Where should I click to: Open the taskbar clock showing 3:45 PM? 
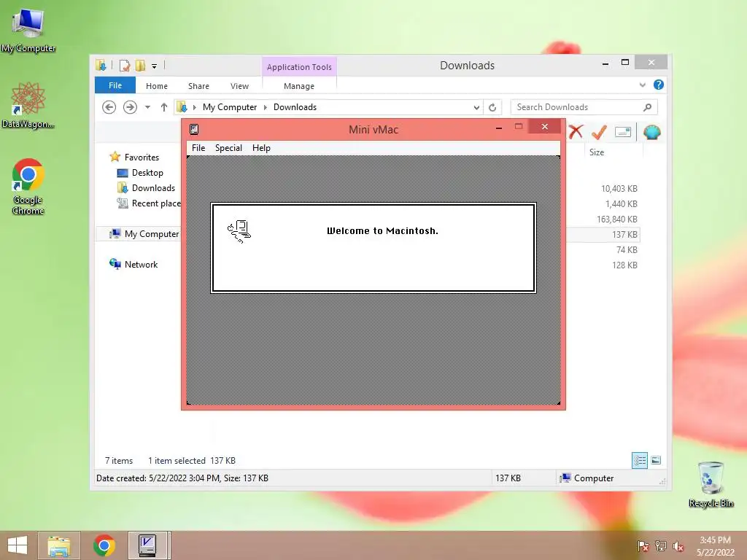pos(715,546)
